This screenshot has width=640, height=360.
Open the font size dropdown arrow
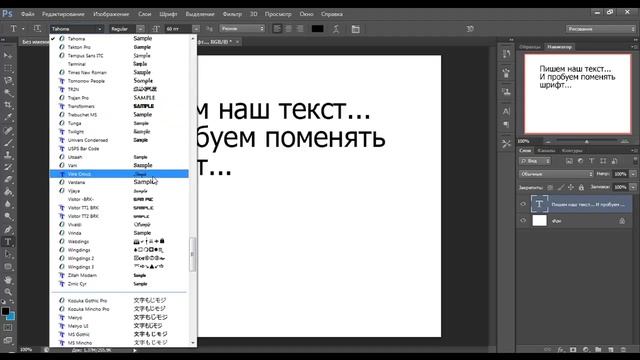click(196, 29)
